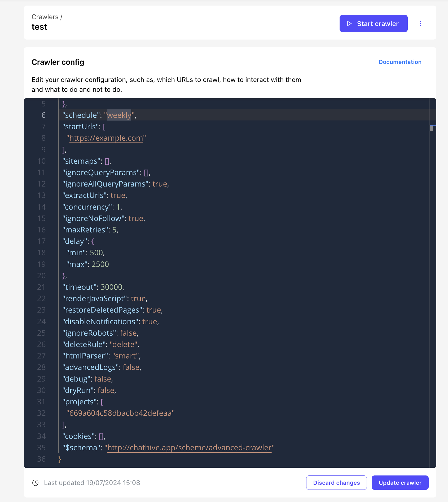
Task: Click the timeout value 30000
Action: click(111, 287)
